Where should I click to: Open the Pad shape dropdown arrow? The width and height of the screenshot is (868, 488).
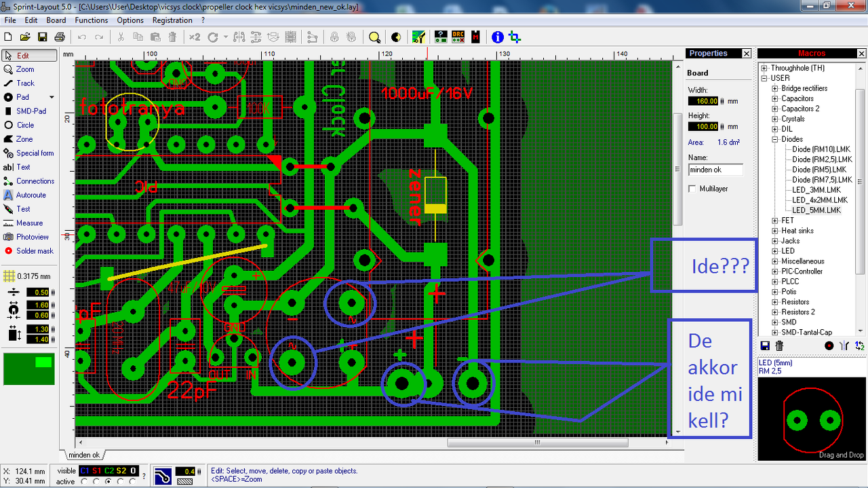point(52,97)
